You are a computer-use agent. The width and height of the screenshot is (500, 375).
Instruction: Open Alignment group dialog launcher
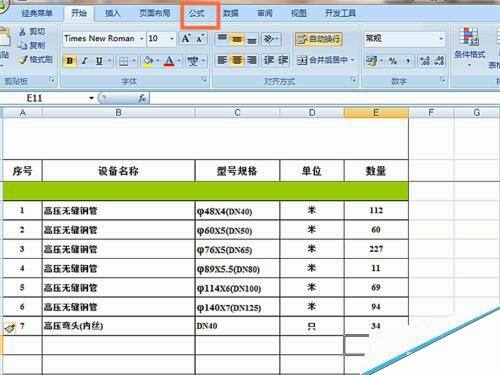(x=353, y=80)
